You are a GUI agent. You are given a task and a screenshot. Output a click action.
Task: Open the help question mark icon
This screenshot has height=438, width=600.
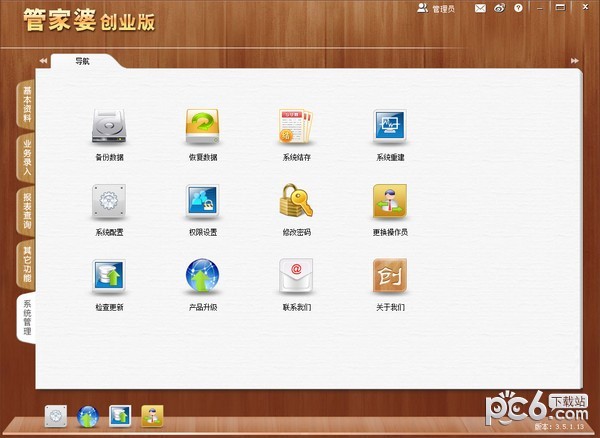[x=518, y=9]
